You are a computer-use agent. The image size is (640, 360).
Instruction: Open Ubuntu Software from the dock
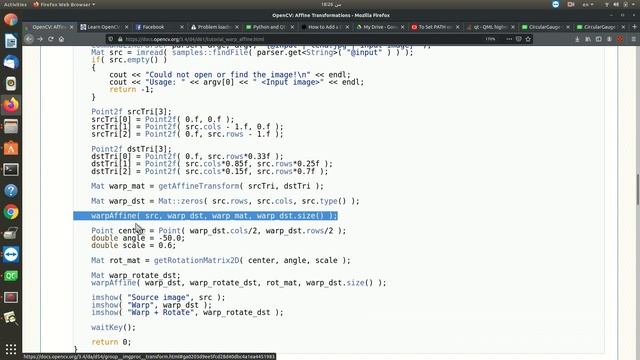coord(11,148)
